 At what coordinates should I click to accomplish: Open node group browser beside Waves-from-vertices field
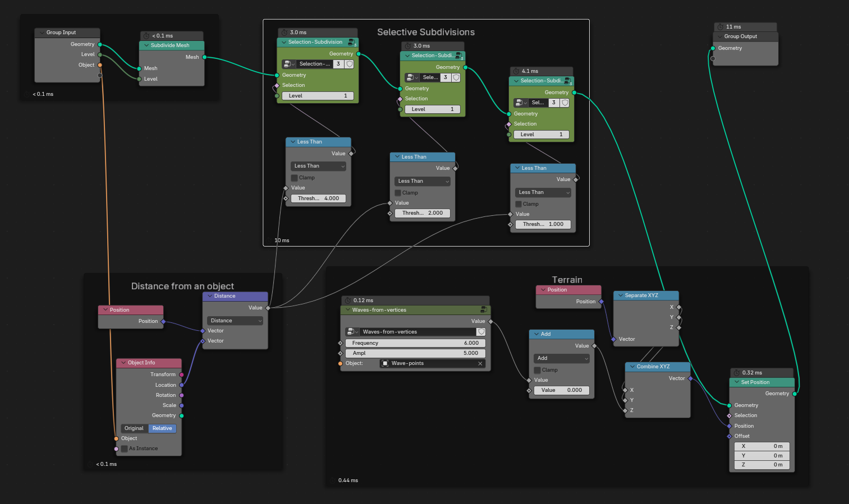(x=352, y=332)
